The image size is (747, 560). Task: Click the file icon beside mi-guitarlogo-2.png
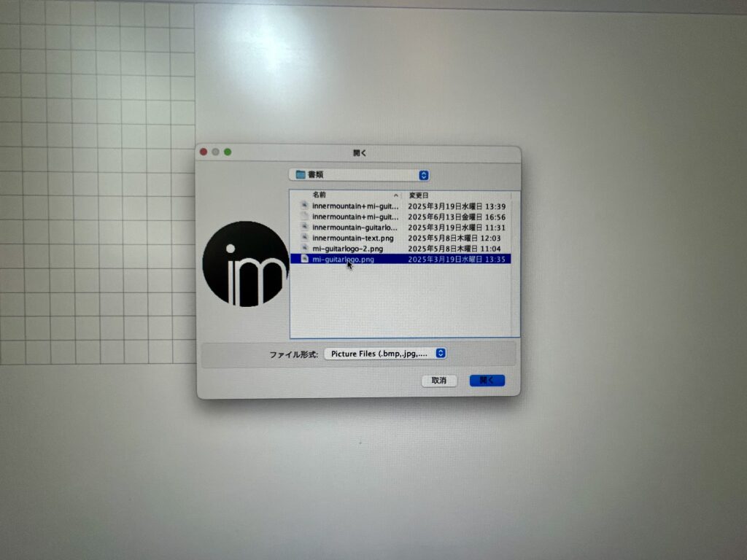click(x=305, y=249)
